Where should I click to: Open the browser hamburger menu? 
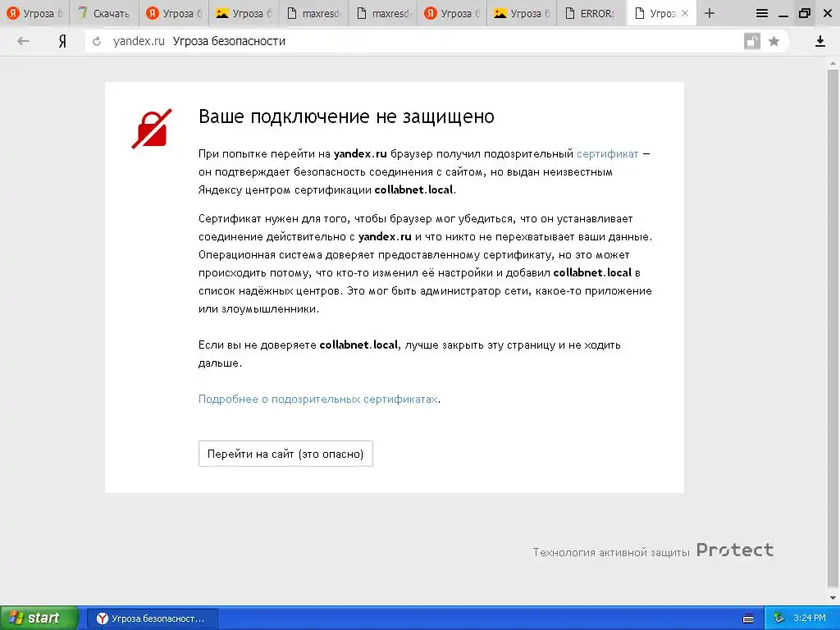point(762,13)
